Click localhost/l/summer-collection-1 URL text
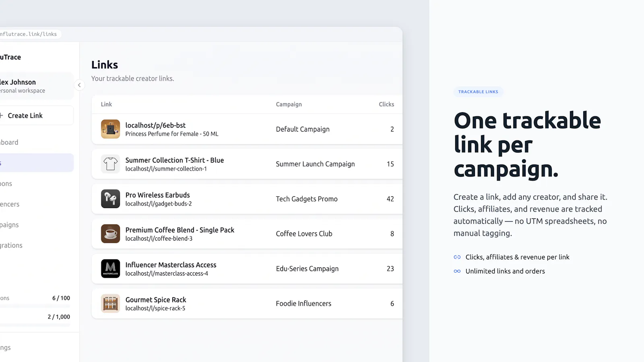Image resolution: width=644 pixels, height=362 pixels. [x=166, y=169]
